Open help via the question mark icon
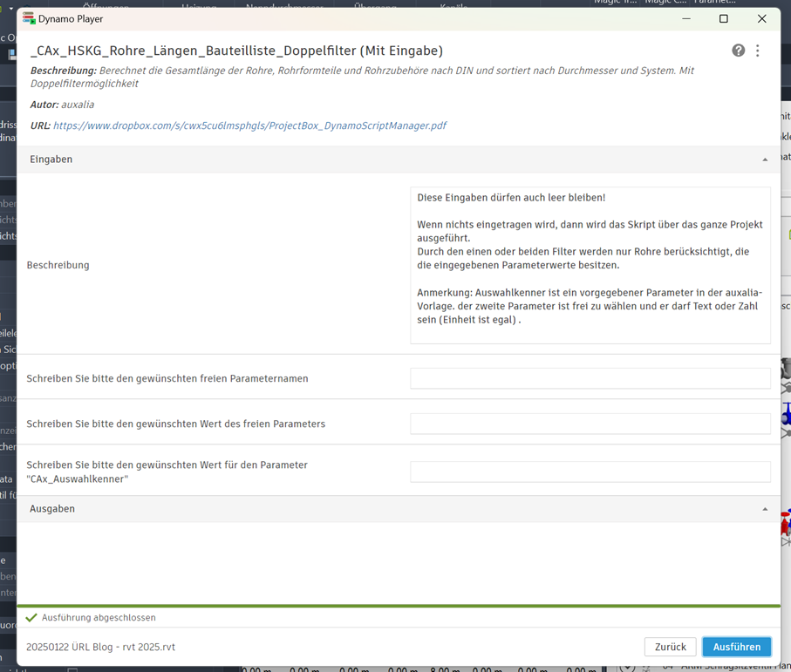The image size is (791, 672). pos(738,51)
